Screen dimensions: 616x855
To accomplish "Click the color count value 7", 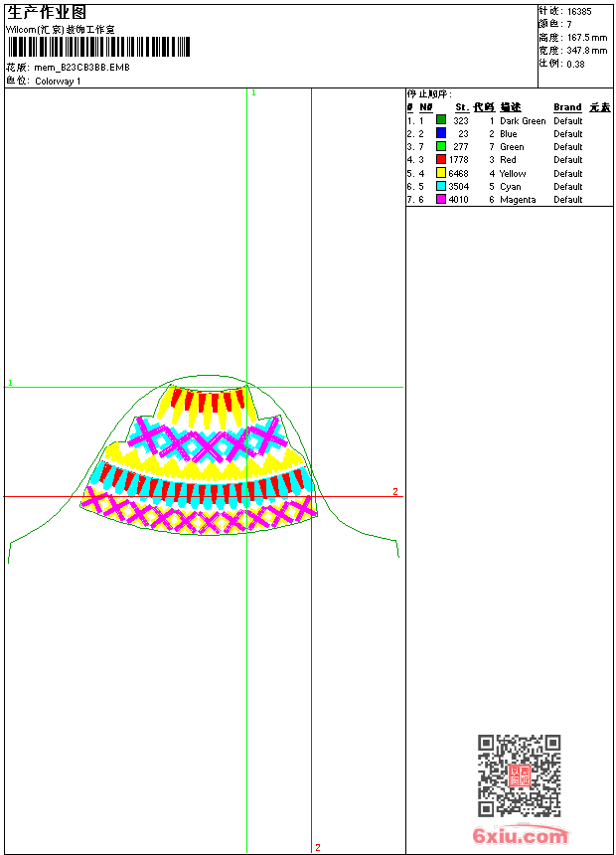I will (569, 25).
